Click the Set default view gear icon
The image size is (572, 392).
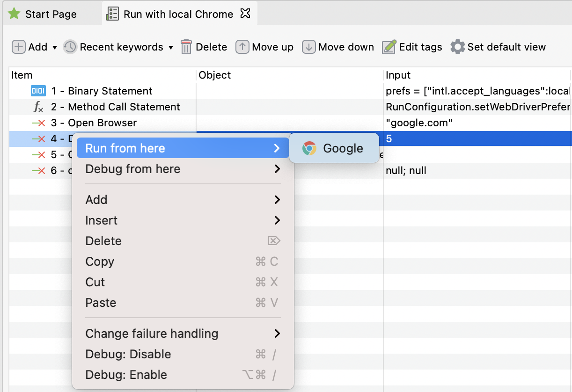click(x=457, y=47)
